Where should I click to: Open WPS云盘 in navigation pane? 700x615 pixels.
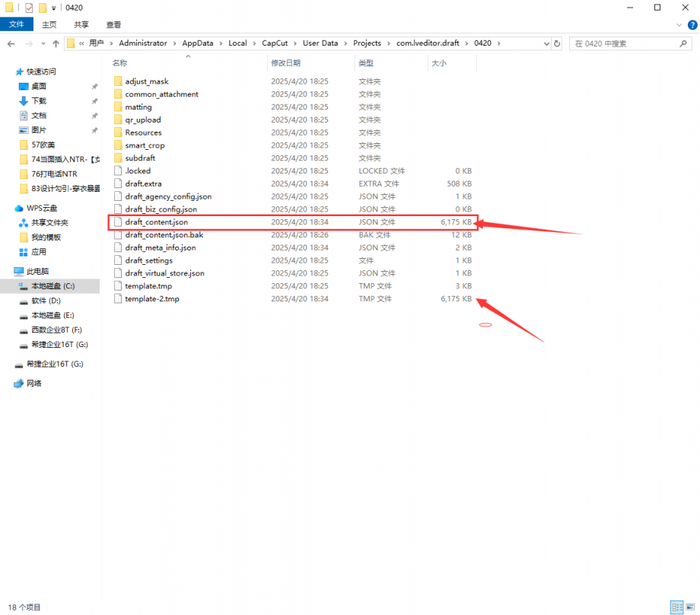[42, 208]
